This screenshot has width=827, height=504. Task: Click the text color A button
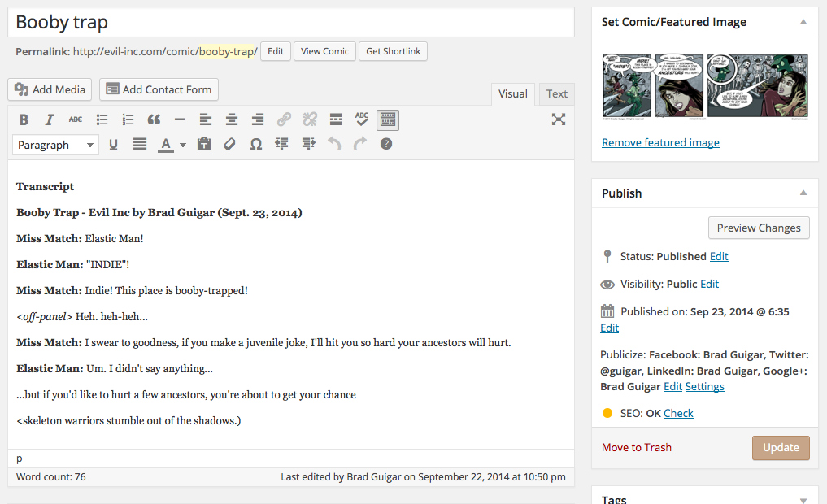[166, 144]
